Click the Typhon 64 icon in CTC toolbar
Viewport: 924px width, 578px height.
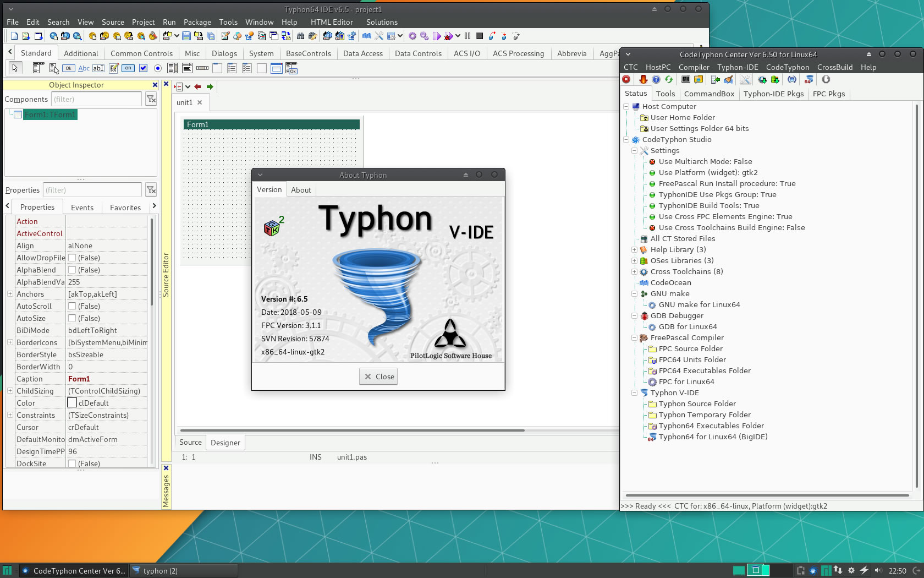pos(809,79)
